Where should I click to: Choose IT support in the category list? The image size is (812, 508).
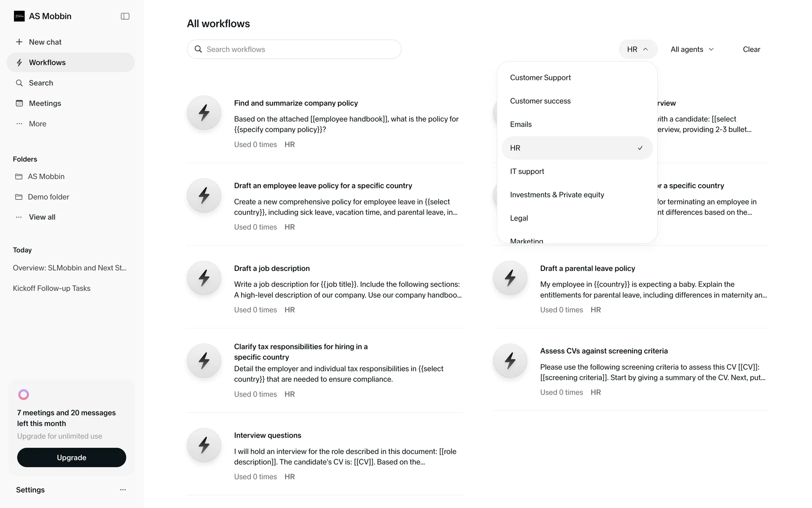coord(527,171)
